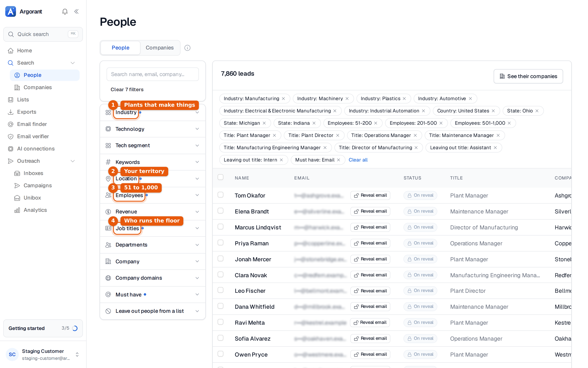Screen dimensions: 588x368
Task: Open the notifications bell
Action: coord(65,11)
